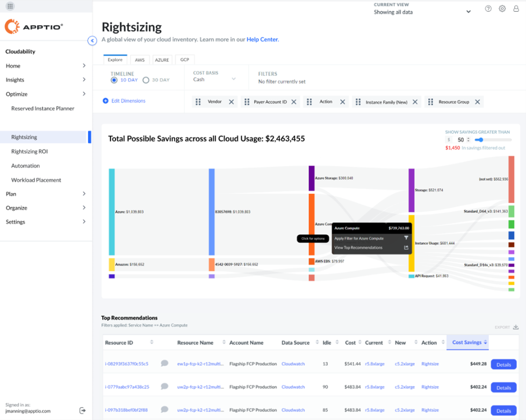Open Reserved Instance Planner
This screenshot has height=420, width=526.
click(42, 108)
